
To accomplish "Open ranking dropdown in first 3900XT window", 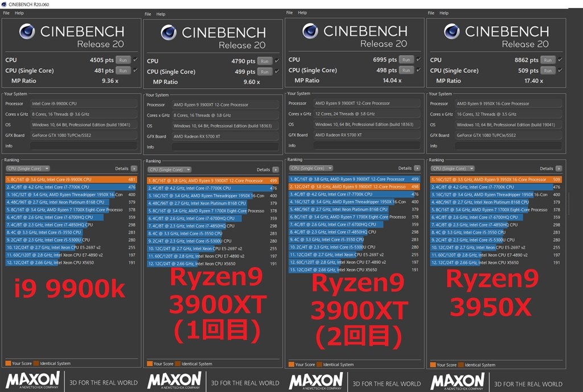I will [170, 170].
